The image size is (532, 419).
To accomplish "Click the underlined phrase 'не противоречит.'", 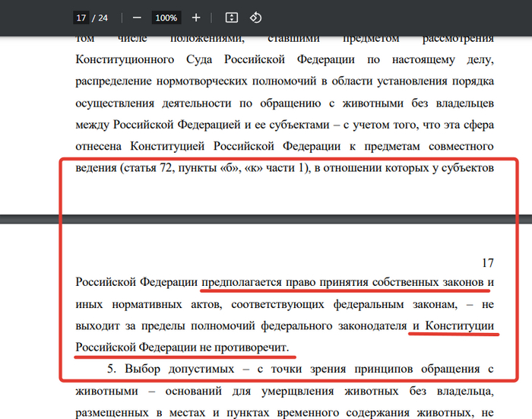I will click(x=244, y=348).
